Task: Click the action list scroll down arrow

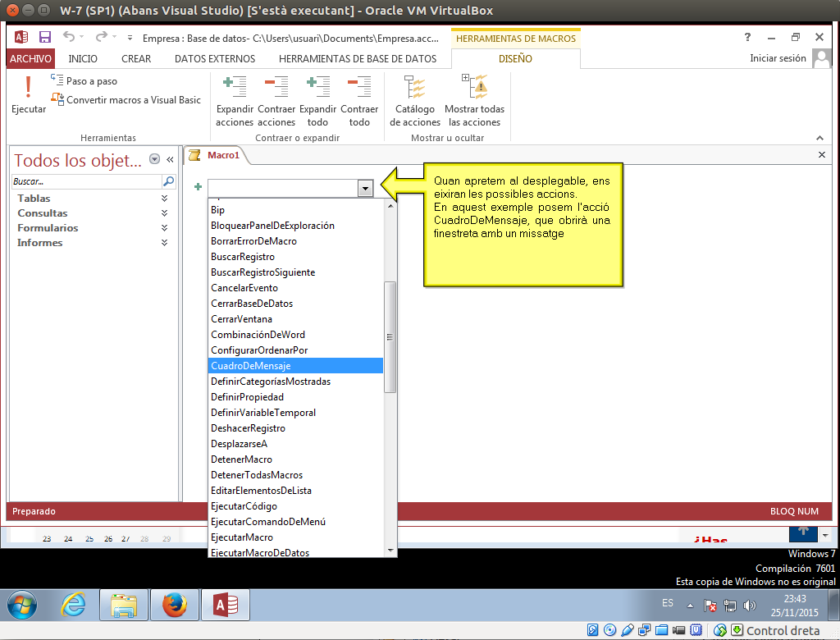Action: click(x=390, y=551)
